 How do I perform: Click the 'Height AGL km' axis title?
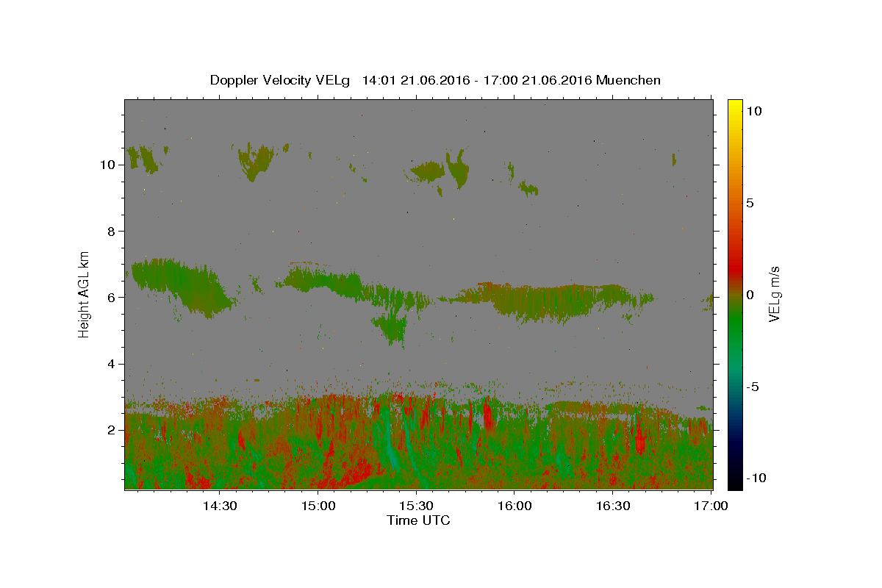click(84, 294)
